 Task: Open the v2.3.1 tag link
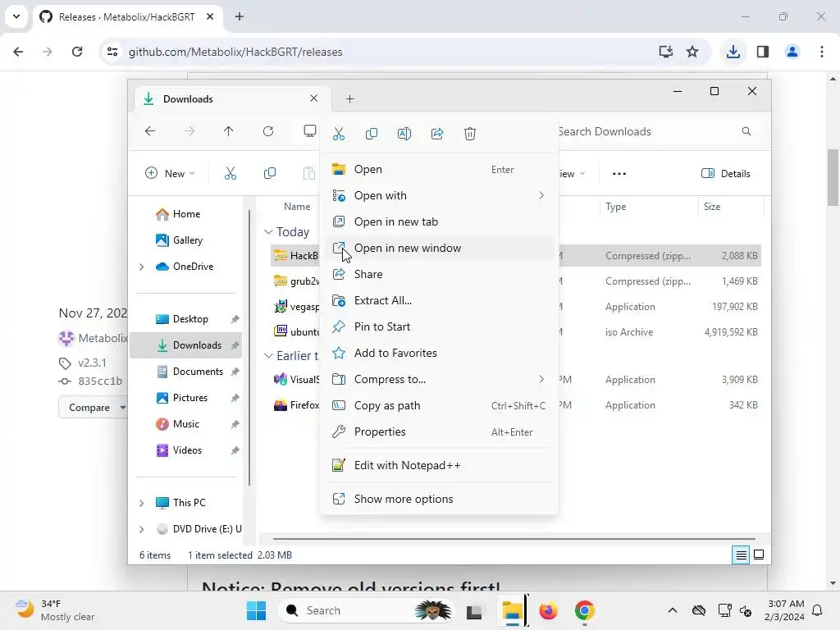coord(92,363)
